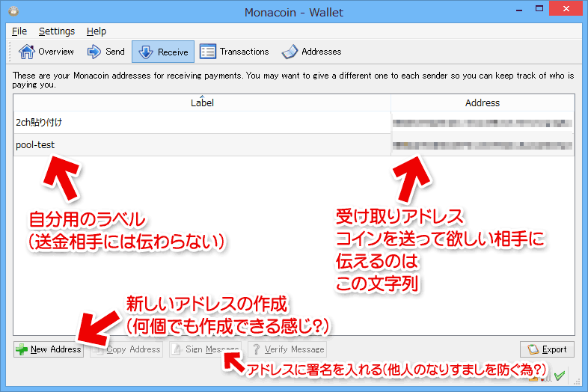Minimize the Monacoin Wallet window
The height and width of the screenshot is (392, 588).
[519, 10]
